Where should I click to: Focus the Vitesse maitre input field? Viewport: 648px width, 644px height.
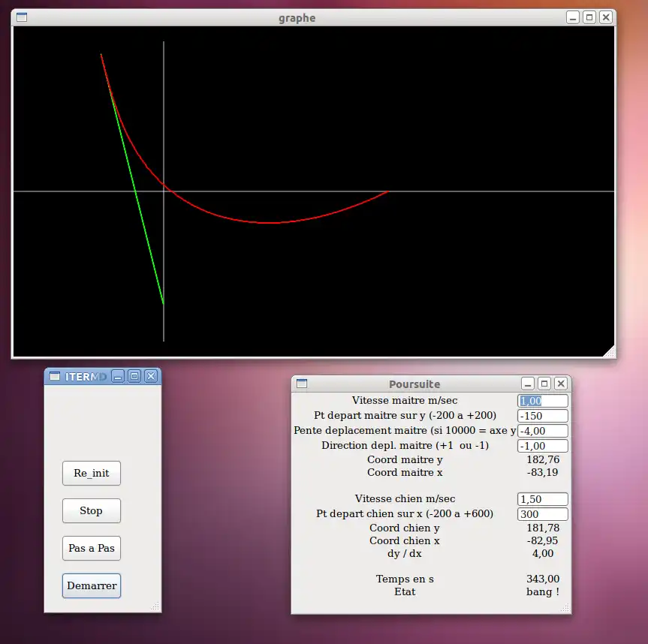pyautogui.click(x=542, y=401)
